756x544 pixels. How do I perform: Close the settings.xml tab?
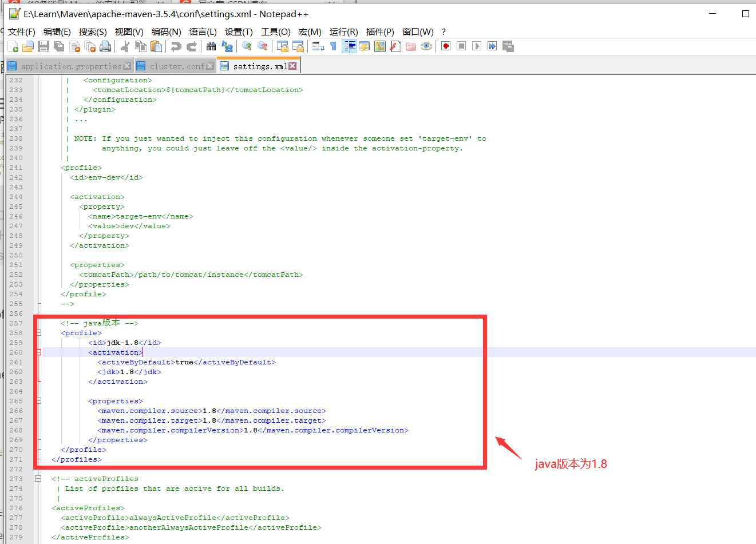pos(292,66)
